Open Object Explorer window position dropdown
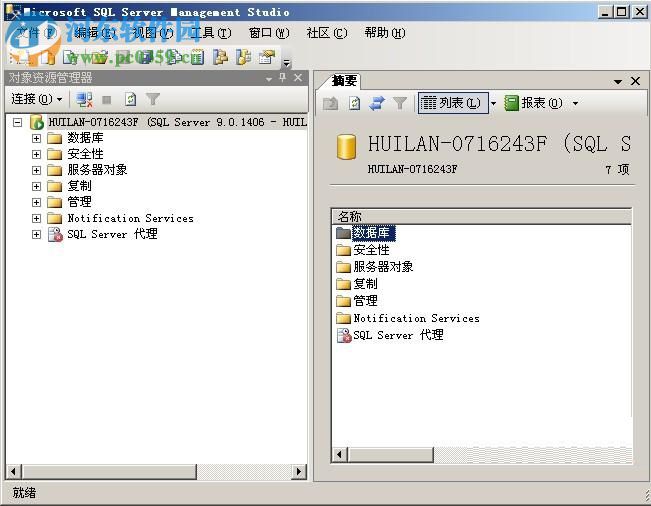Image resolution: width=651 pixels, height=506 pixels. coord(269,78)
